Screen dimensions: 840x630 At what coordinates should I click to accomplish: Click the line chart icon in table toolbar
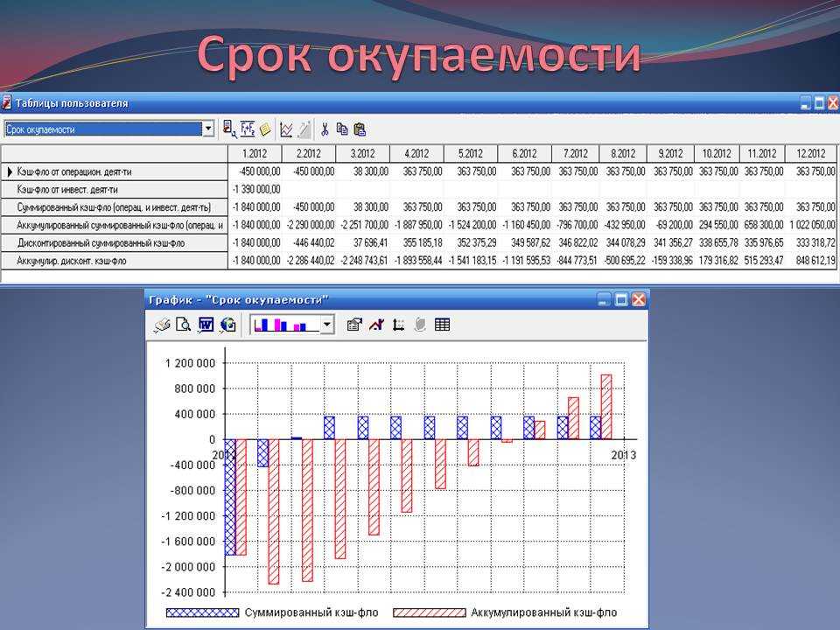pyautogui.click(x=286, y=129)
